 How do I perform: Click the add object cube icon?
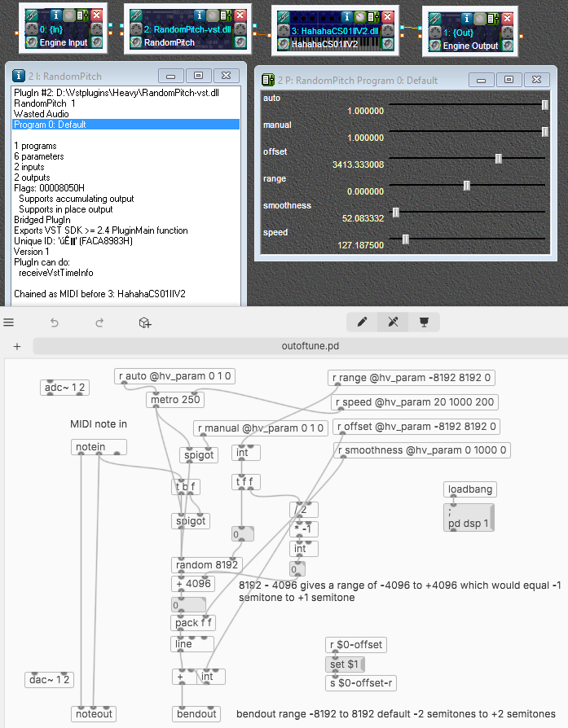point(144,322)
